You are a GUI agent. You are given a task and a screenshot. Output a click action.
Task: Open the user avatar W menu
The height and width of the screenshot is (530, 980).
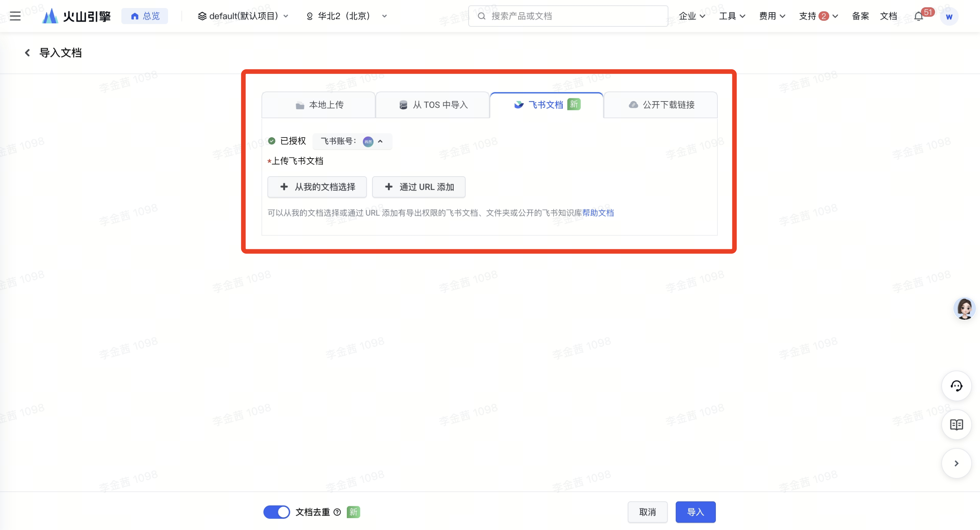[x=949, y=16]
